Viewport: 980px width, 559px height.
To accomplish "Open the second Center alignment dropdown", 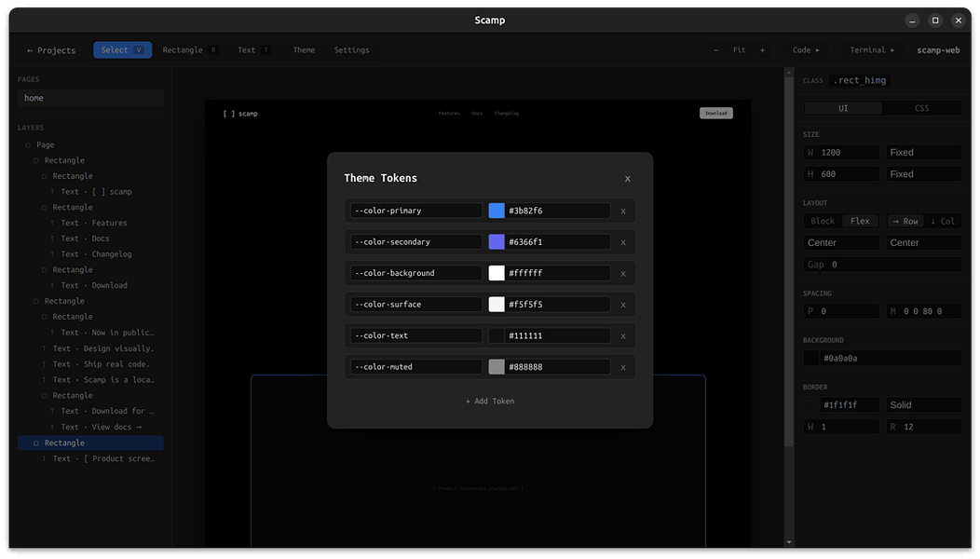I will tap(923, 242).
